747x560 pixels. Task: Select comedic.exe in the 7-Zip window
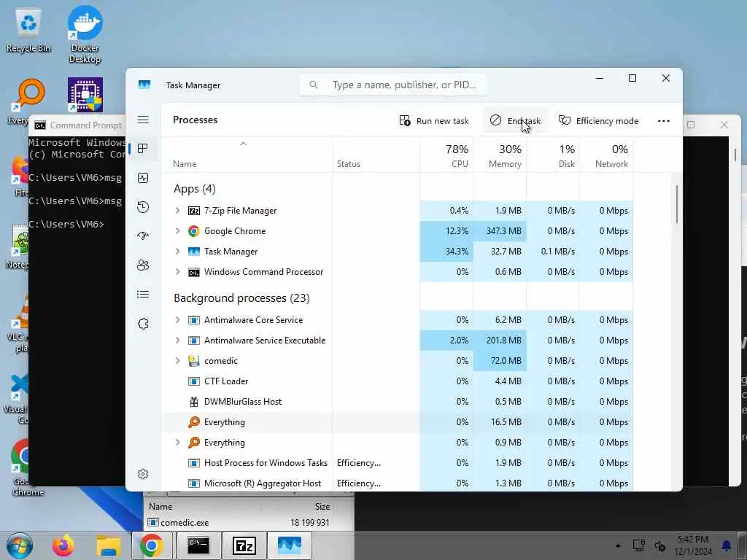pos(185,523)
